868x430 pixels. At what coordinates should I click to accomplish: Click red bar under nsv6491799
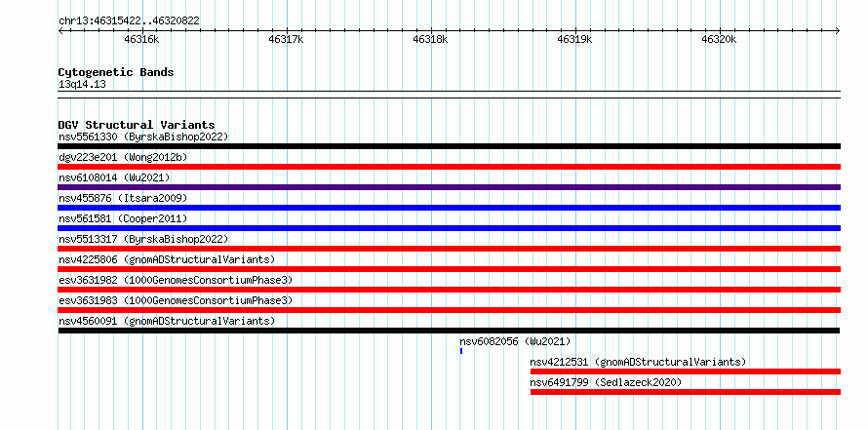coord(686,392)
